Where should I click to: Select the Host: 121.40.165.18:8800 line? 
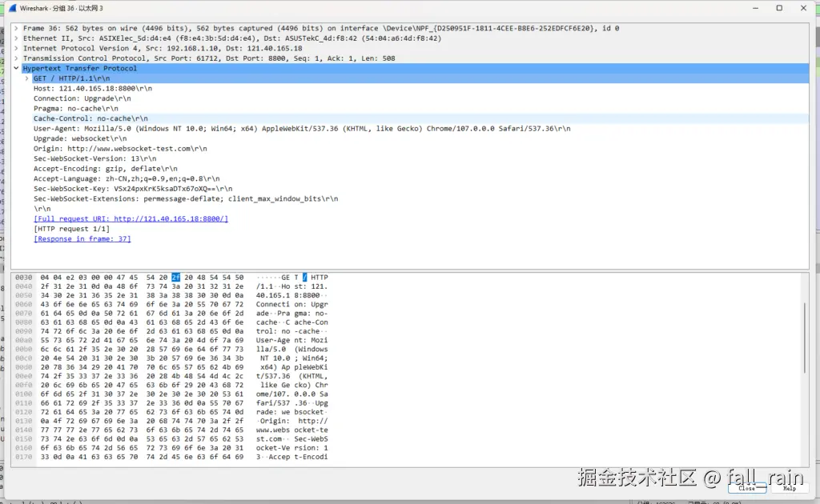click(93, 88)
